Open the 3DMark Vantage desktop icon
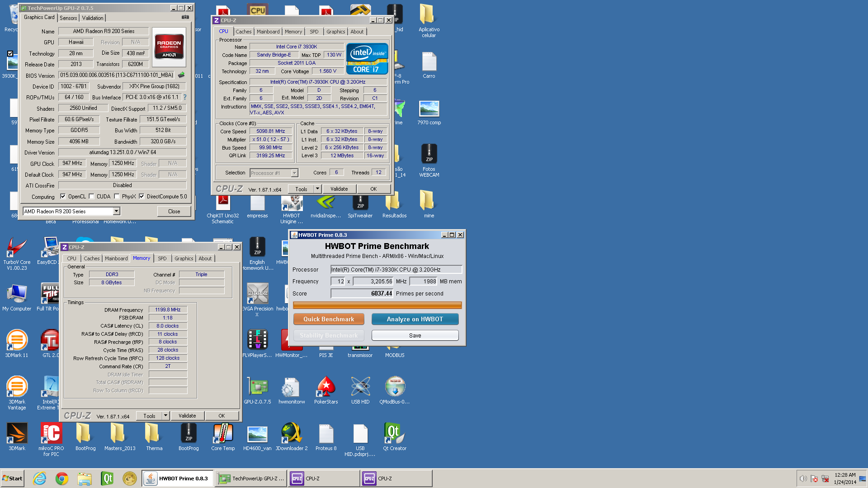 [x=17, y=393]
